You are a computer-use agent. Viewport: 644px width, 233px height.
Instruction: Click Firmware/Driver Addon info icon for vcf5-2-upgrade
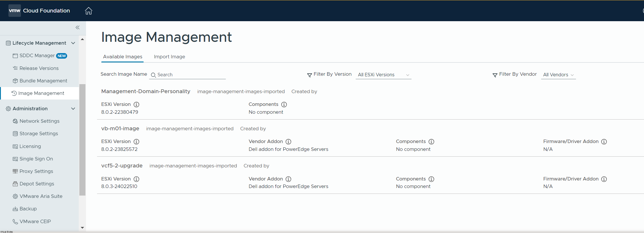pyautogui.click(x=604, y=179)
